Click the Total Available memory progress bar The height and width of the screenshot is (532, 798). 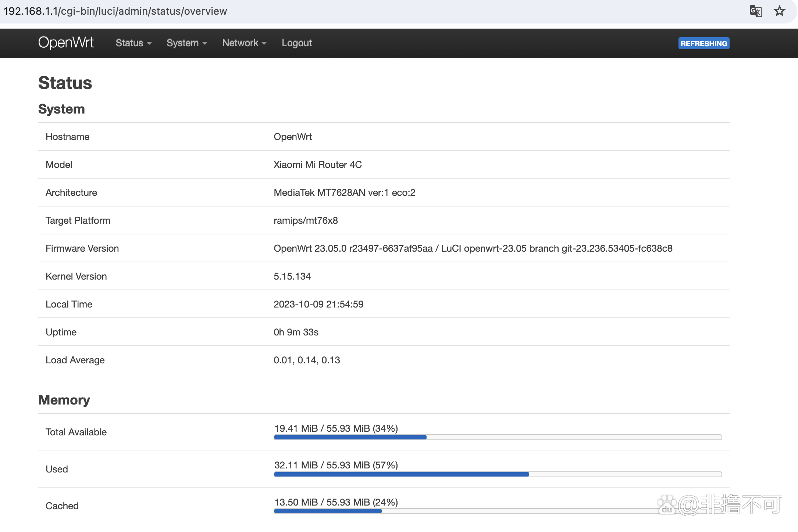[498, 437]
